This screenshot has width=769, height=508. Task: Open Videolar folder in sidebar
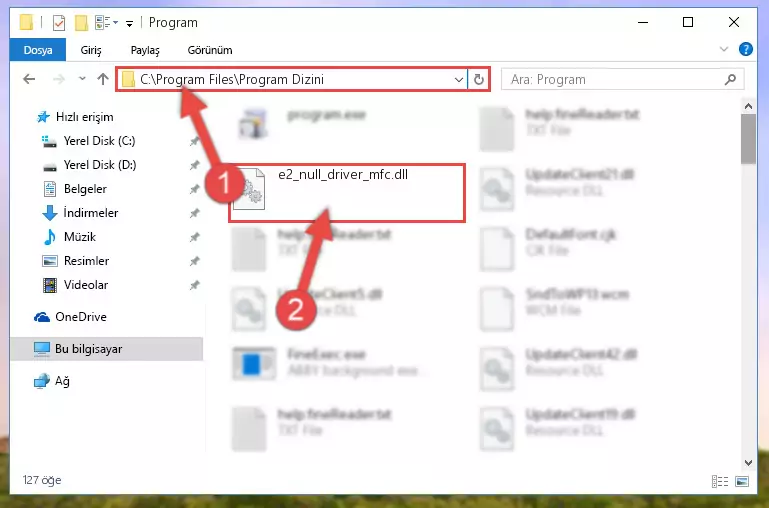click(x=86, y=285)
